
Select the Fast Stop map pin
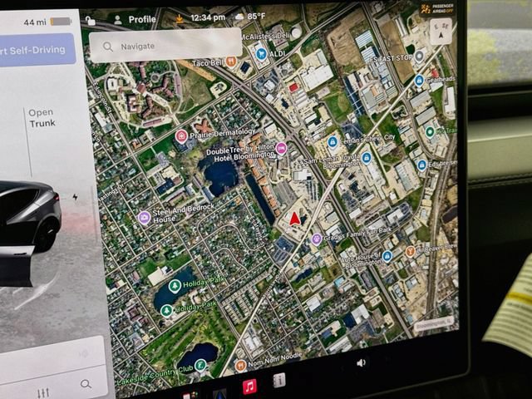pyautogui.click(x=419, y=57)
